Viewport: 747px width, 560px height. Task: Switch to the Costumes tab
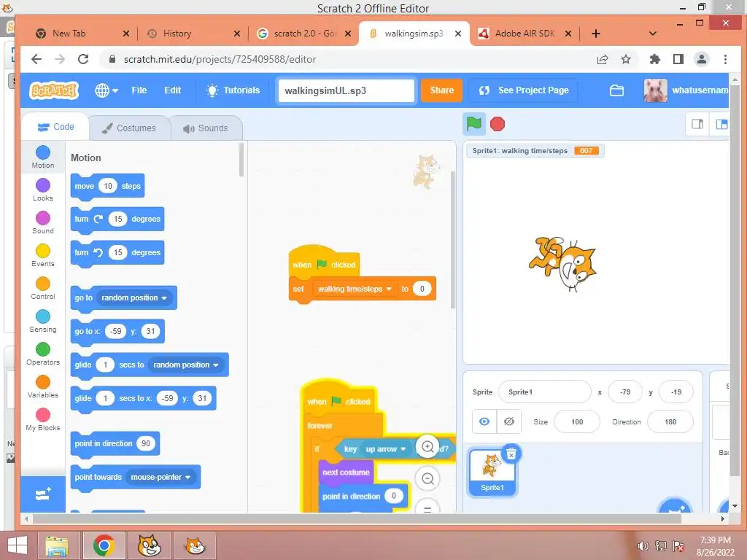pos(130,128)
